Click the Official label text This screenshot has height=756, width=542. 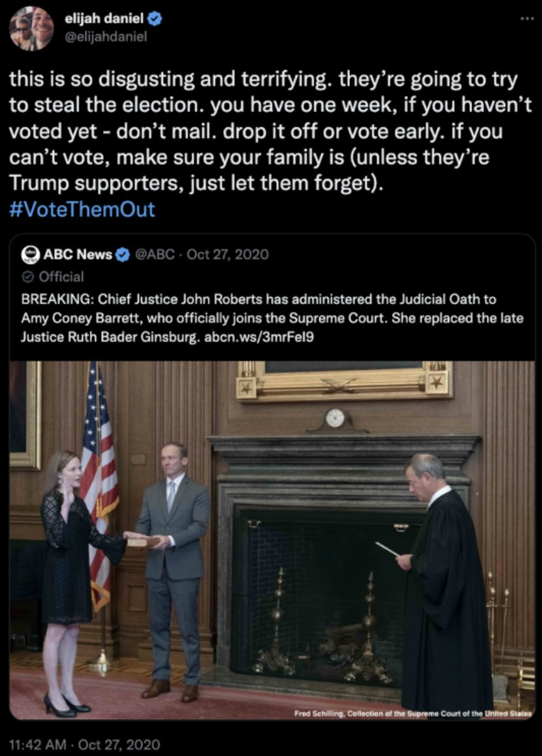point(62,276)
